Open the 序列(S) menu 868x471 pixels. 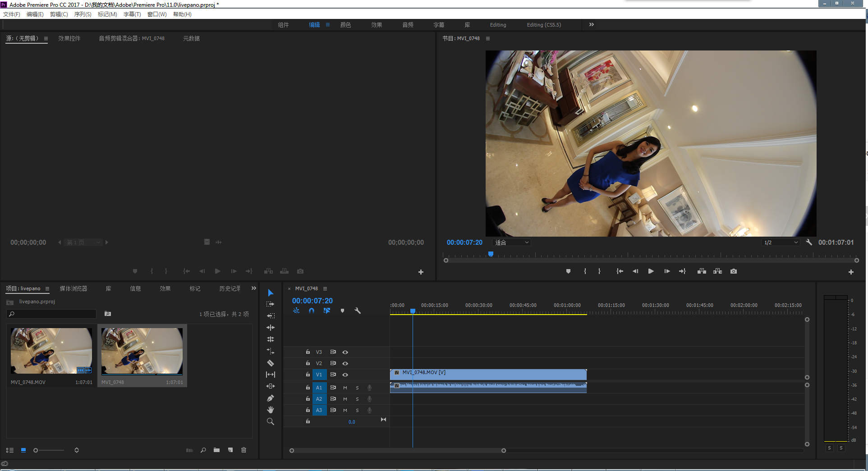click(83, 14)
